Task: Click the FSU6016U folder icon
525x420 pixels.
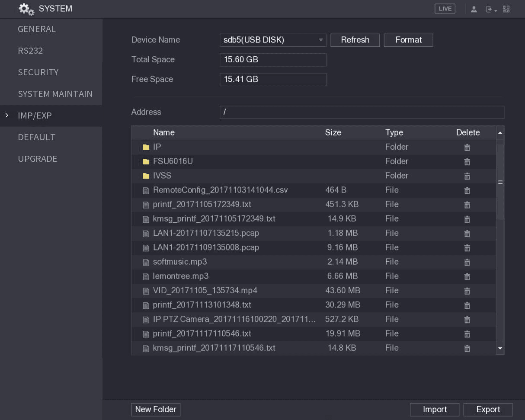Action: pyautogui.click(x=146, y=162)
